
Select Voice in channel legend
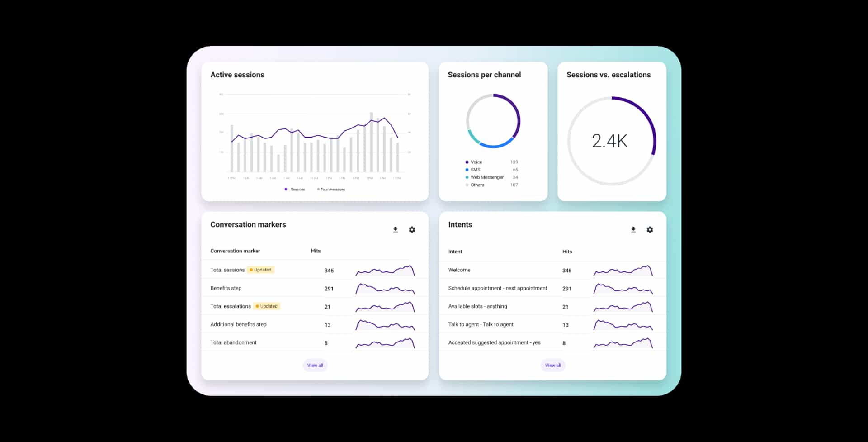(x=476, y=162)
